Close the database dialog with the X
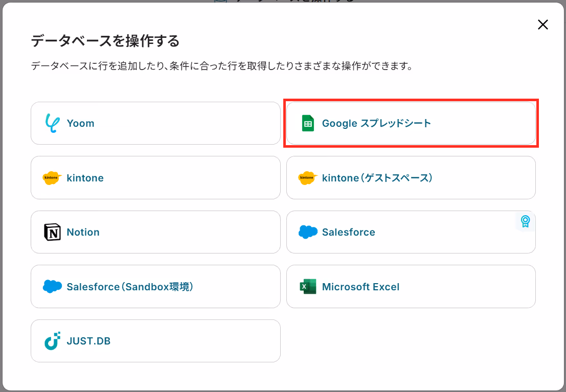566x392 pixels. 543,25
